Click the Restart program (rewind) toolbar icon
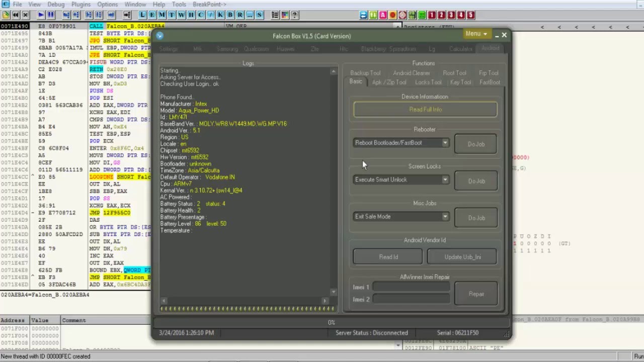 pos(16,15)
